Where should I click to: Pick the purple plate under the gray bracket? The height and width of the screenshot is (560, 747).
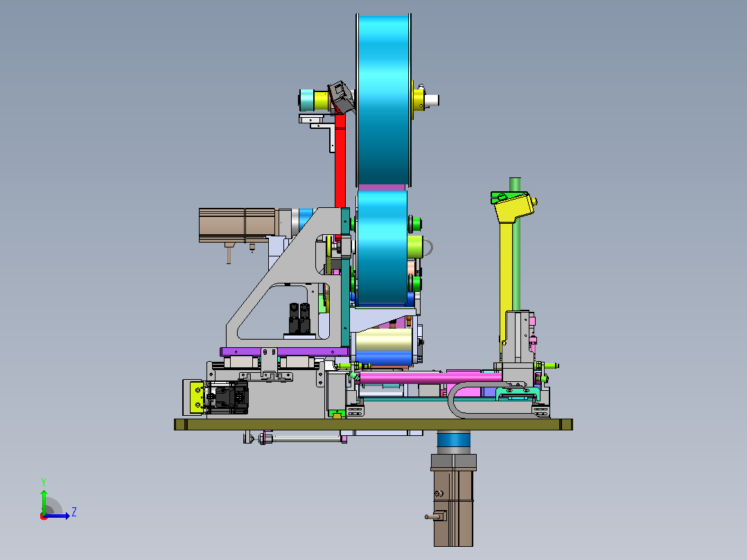click(x=285, y=351)
